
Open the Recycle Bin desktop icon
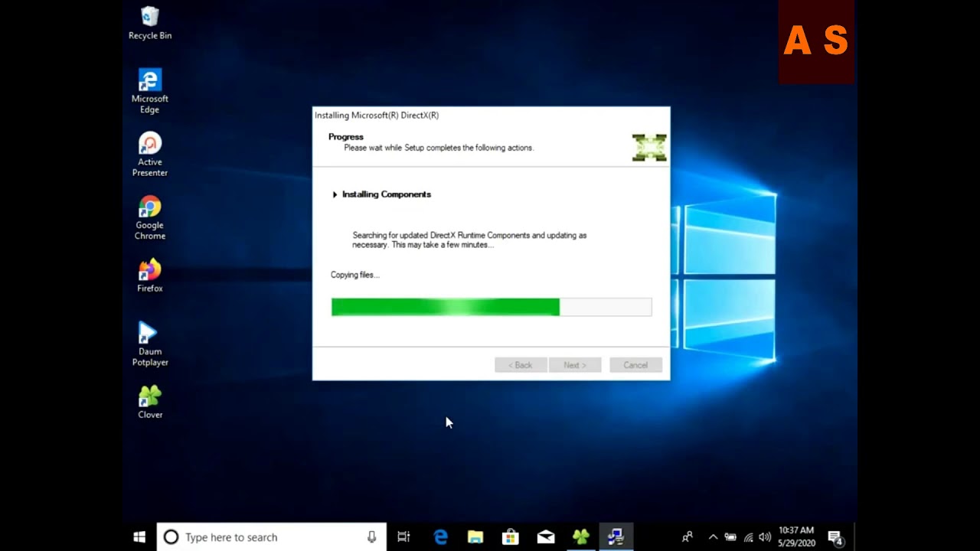click(150, 23)
